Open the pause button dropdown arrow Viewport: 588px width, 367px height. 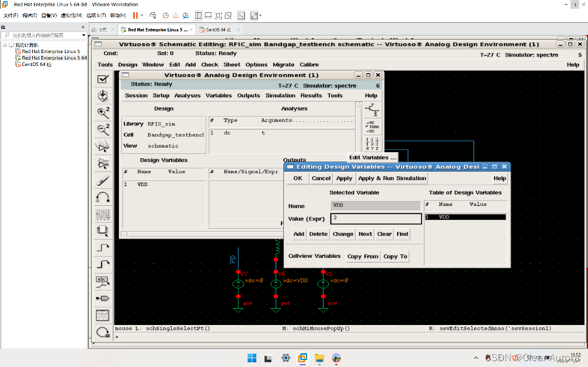coord(142,15)
